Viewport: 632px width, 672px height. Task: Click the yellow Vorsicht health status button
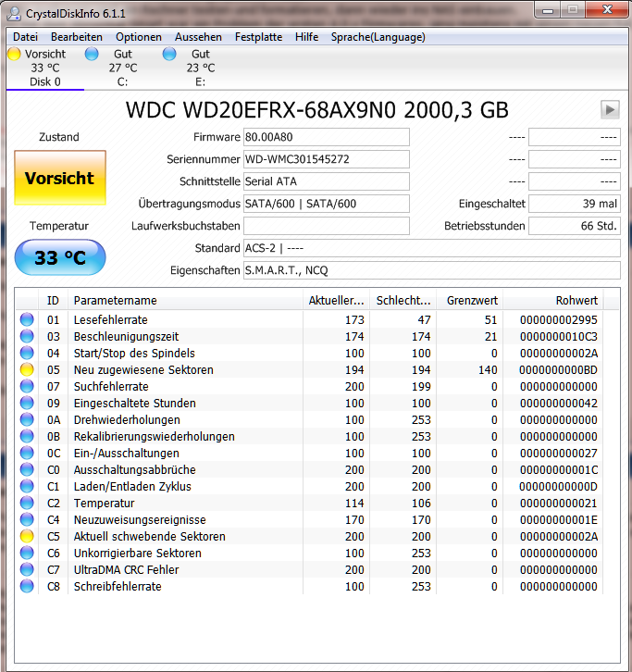point(60,178)
